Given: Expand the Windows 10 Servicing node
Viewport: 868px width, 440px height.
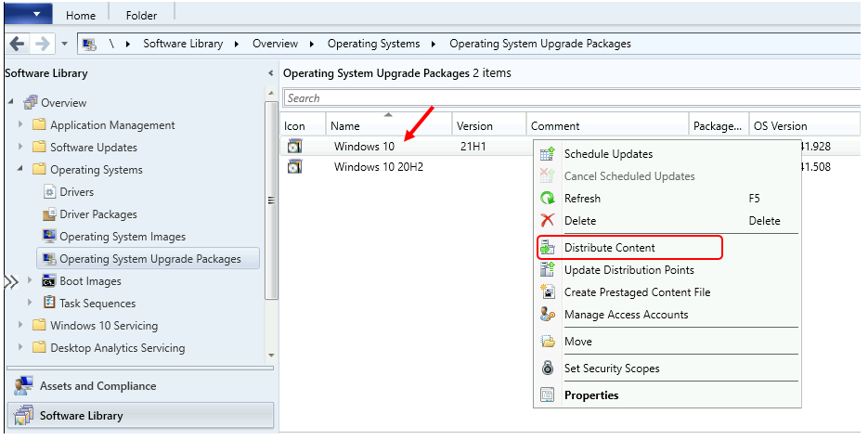Looking at the screenshot, I should pyautogui.click(x=21, y=326).
